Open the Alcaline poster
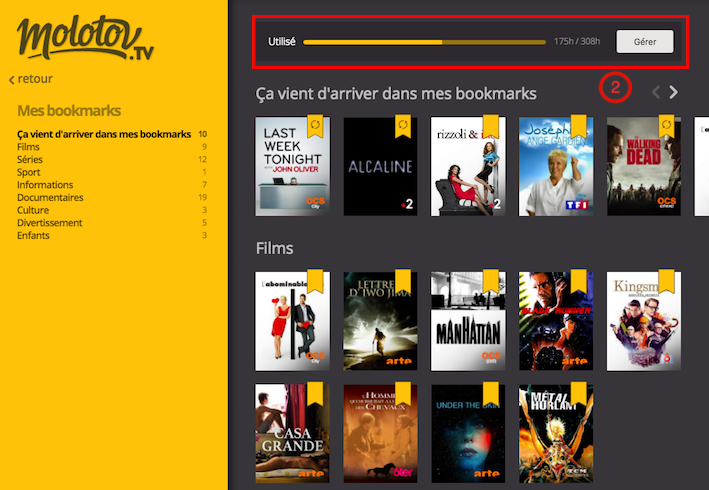The width and height of the screenshot is (709, 490). coord(380,166)
